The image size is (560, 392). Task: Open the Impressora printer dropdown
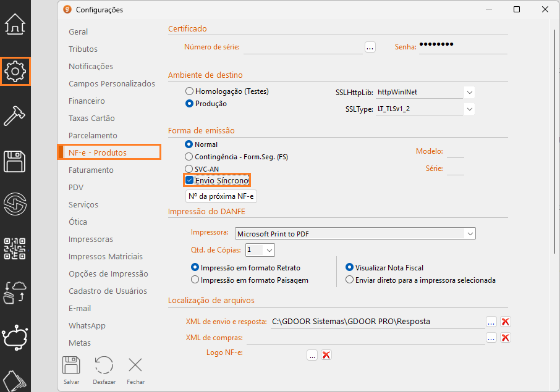pos(470,233)
